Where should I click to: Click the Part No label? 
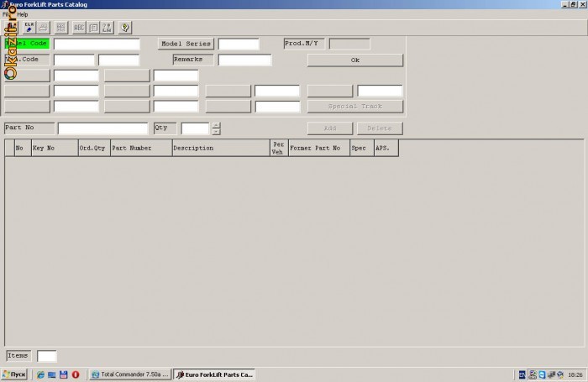point(29,128)
